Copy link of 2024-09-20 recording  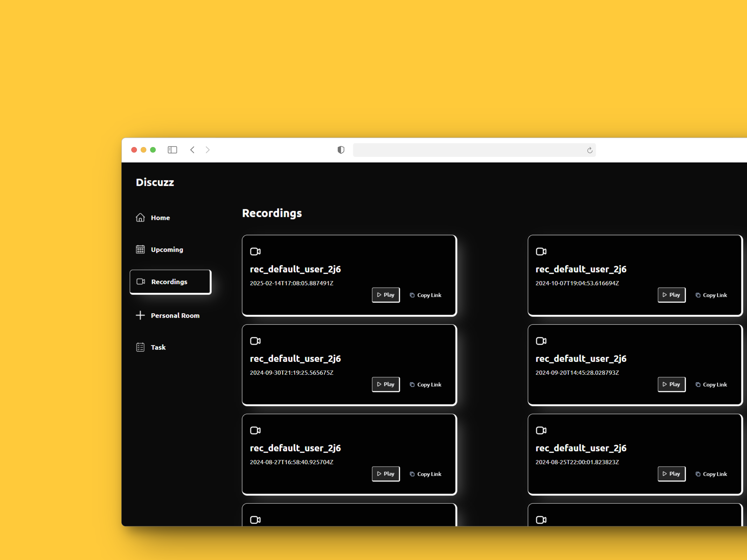coord(711,385)
